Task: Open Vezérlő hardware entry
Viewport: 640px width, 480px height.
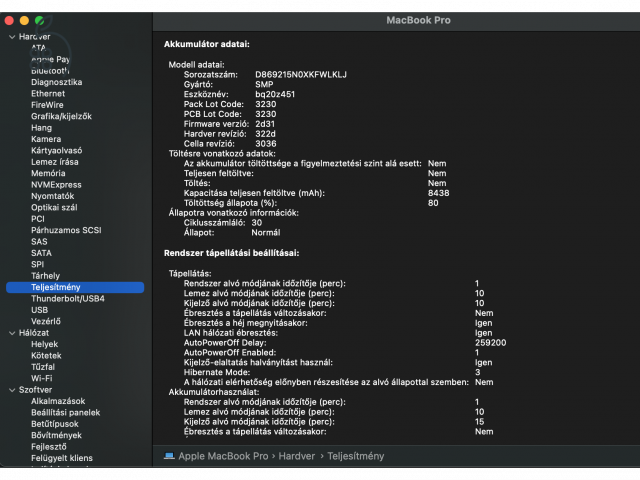Action: pyautogui.click(x=46, y=322)
